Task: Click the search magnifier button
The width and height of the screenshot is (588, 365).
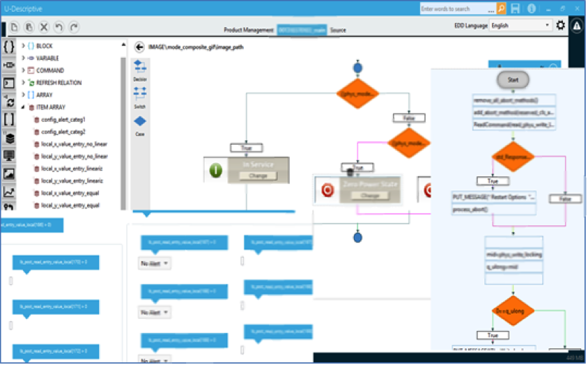Action: pos(501,8)
